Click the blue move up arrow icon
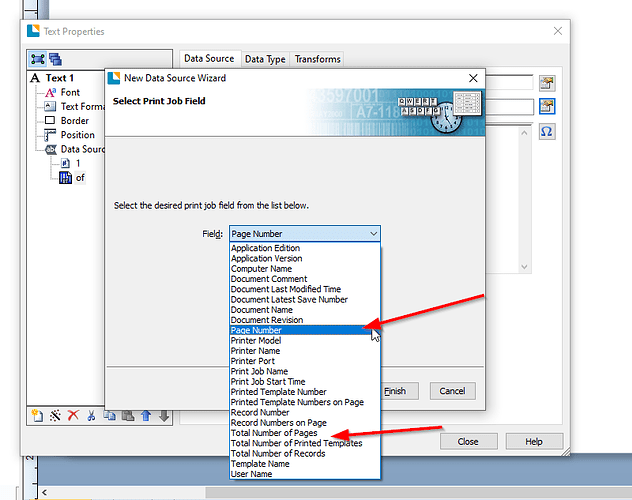 click(x=146, y=416)
